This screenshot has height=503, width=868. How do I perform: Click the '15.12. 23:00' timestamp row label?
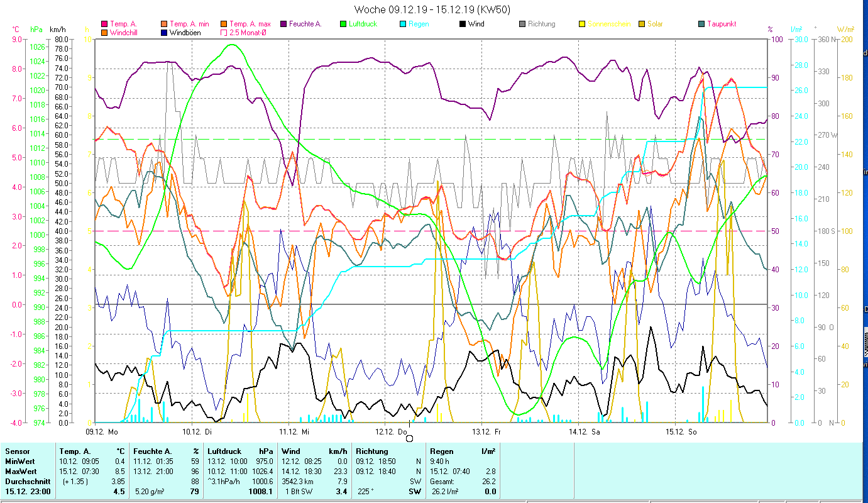28,492
